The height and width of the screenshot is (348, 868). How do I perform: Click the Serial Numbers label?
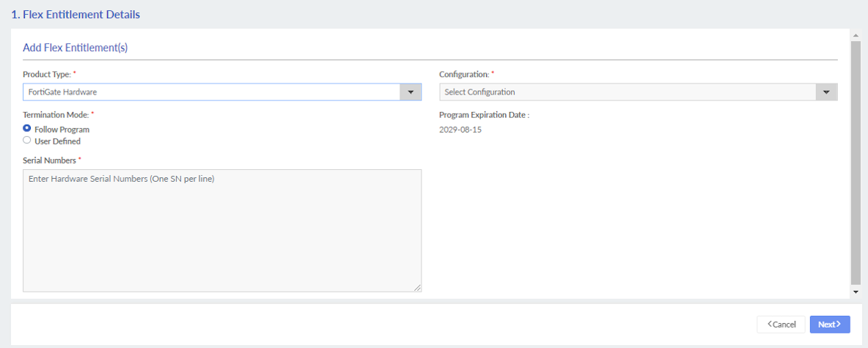(49, 160)
